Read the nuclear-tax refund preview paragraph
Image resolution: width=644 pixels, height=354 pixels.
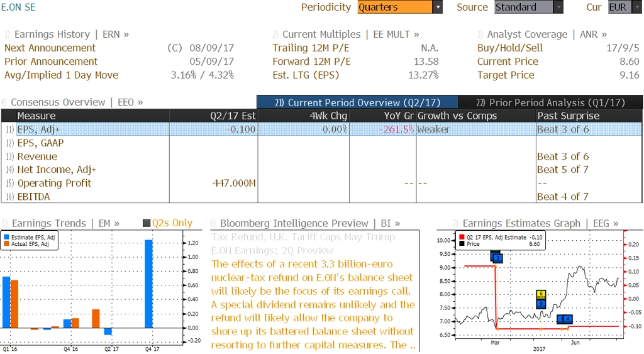313,304
